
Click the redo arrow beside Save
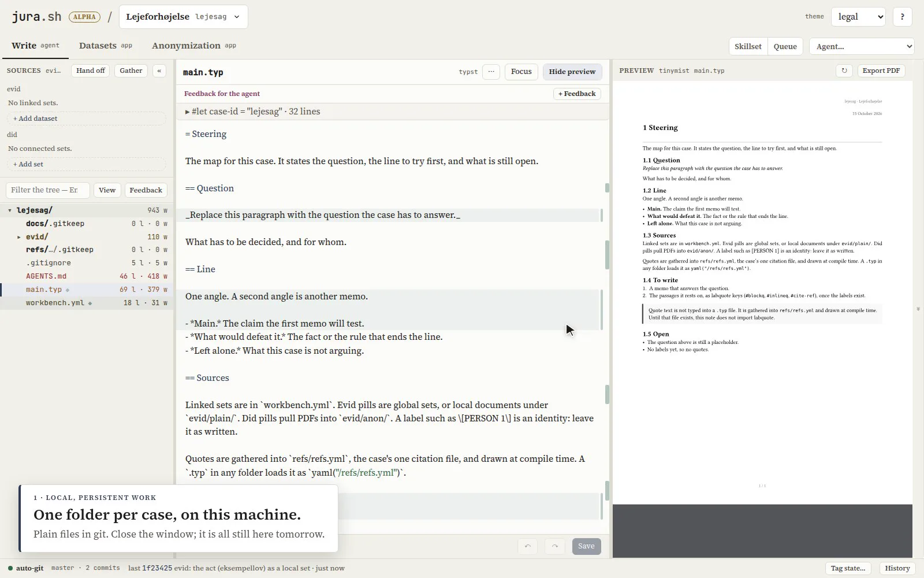point(554,546)
